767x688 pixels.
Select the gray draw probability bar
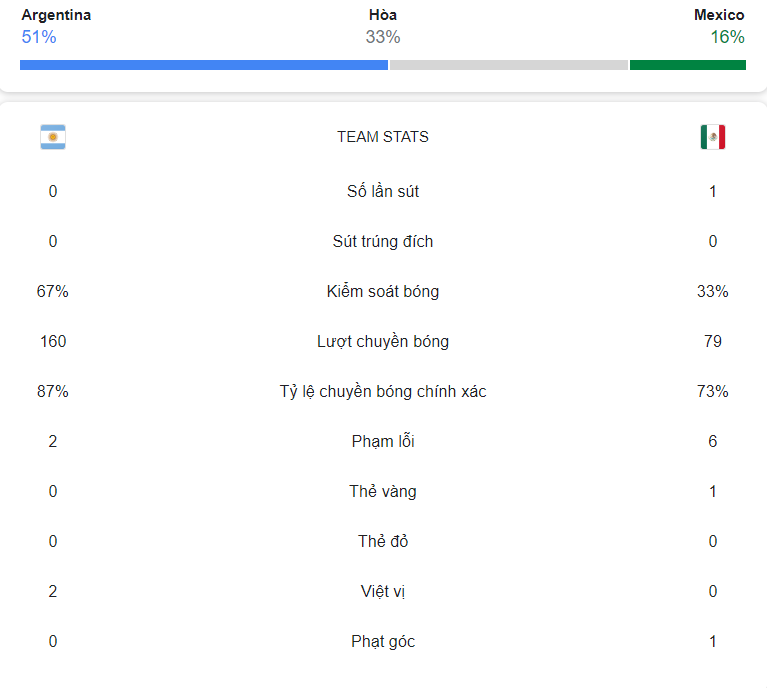point(509,65)
